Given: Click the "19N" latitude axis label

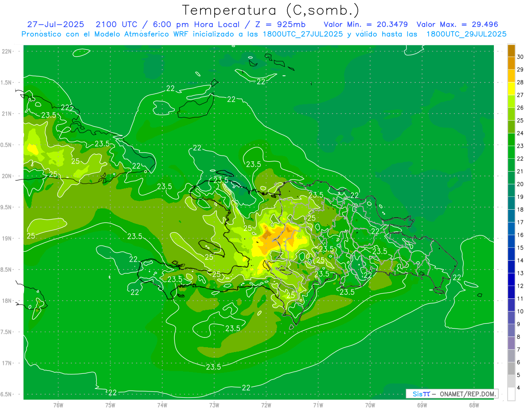Looking at the screenshot, I should coord(7,239).
